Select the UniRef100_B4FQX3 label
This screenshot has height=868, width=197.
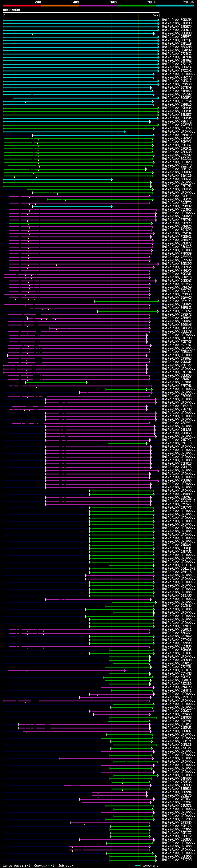177,91
